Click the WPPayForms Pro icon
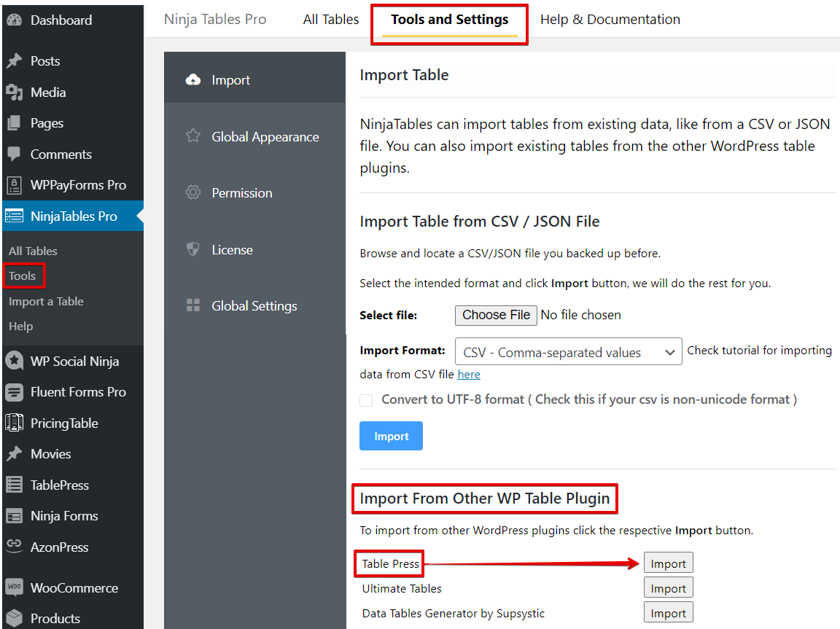 tap(15, 185)
